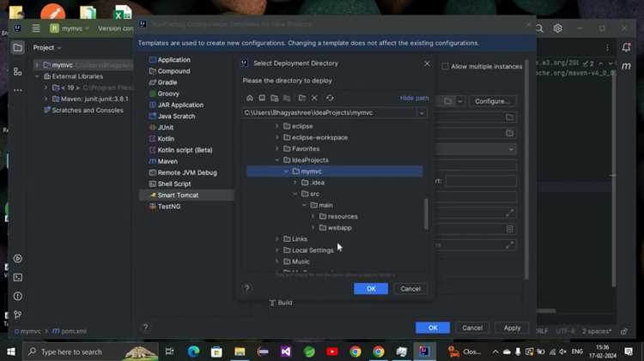The height and width of the screenshot is (361, 644).
Task: Click directory tree vertical scrollbar
Action: pyautogui.click(x=426, y=214)
